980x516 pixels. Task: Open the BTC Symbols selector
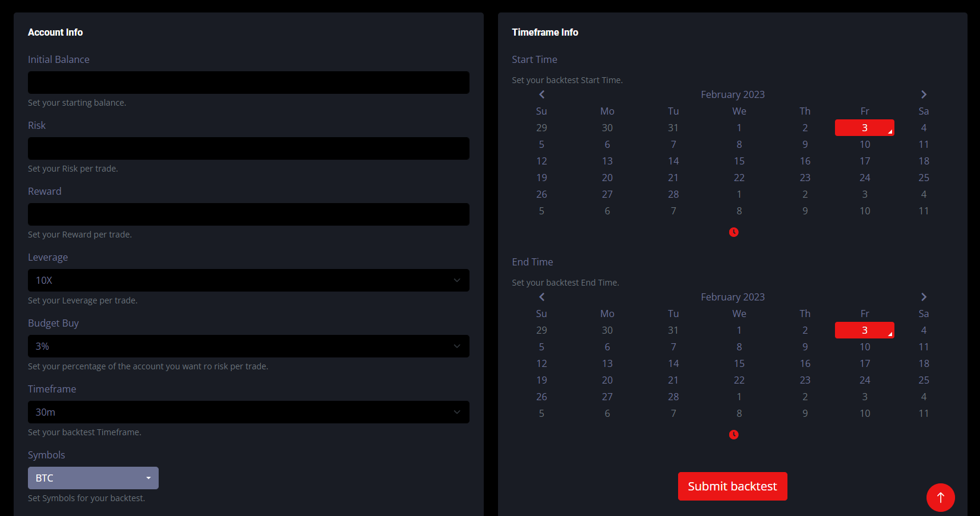93,478
